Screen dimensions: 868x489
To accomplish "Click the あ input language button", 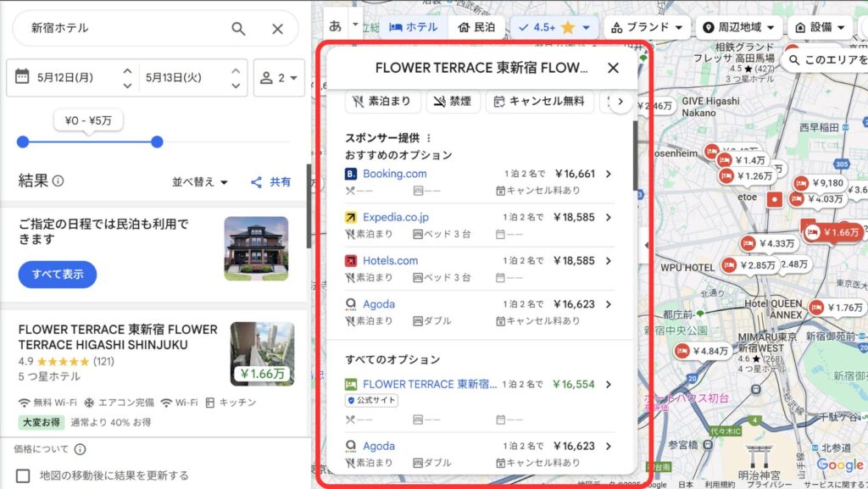I will [x=335, y=26].
